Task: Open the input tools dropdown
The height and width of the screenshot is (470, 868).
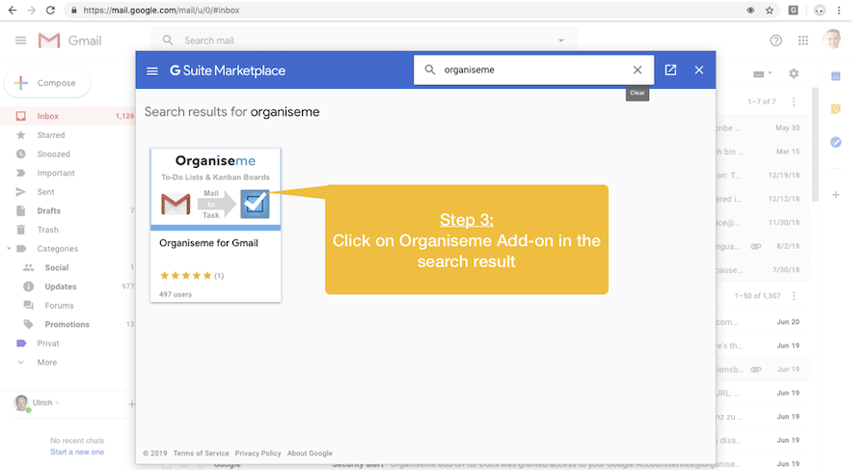Action: point(763,73)
